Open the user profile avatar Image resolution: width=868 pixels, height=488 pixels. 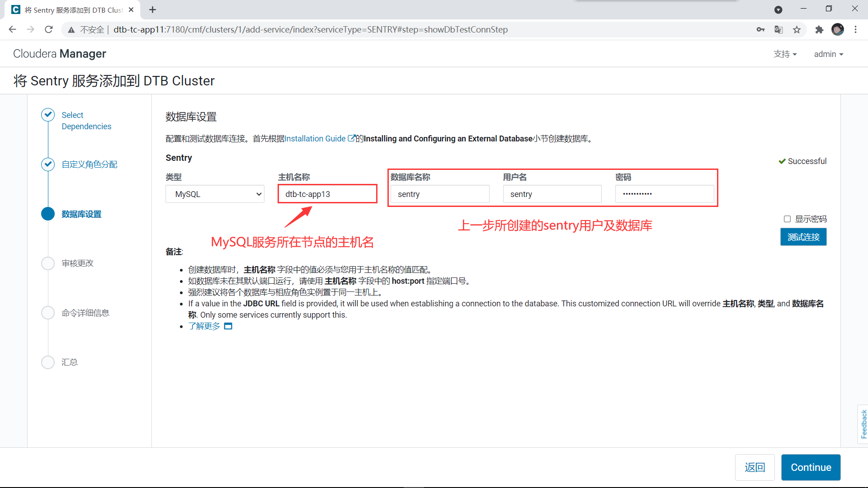pyautogui.click(x=838, y=29)
